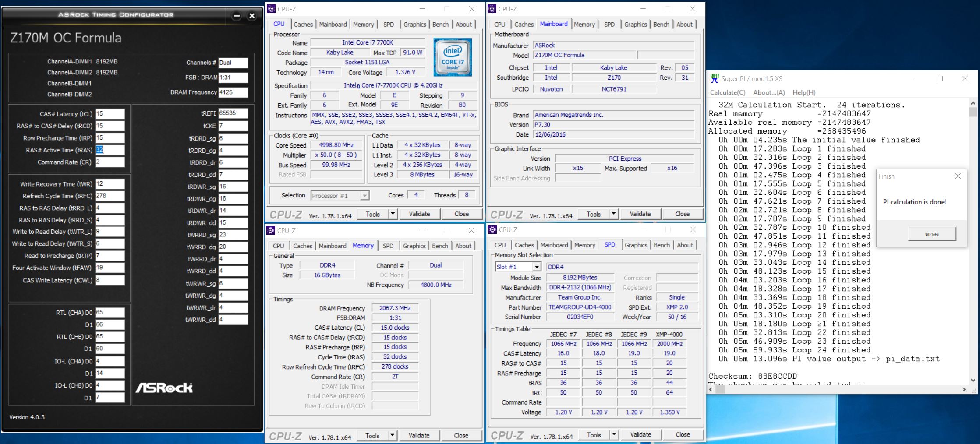Click the Super PI app icon in title bar
980x444 pixels.
715,78
